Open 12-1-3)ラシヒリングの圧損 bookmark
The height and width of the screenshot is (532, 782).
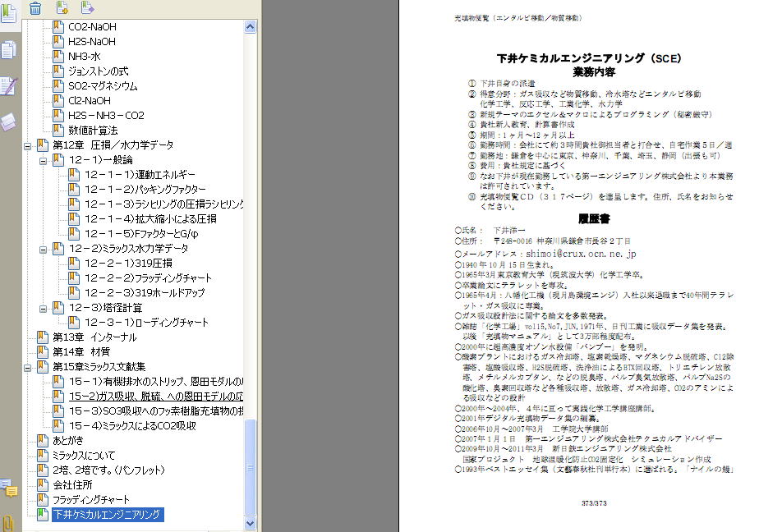click(163, 204)
